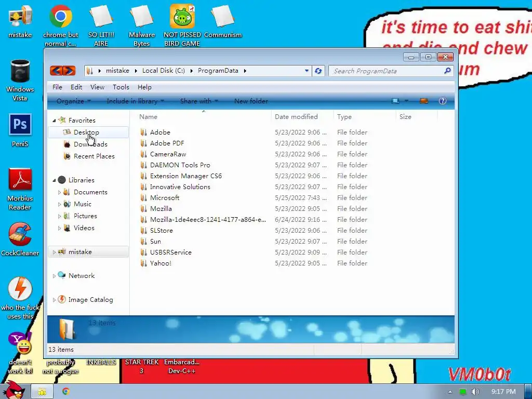Collapse the Favorites tree group
This screenshot has width=532, height=399.
click(x=54, y=121)
